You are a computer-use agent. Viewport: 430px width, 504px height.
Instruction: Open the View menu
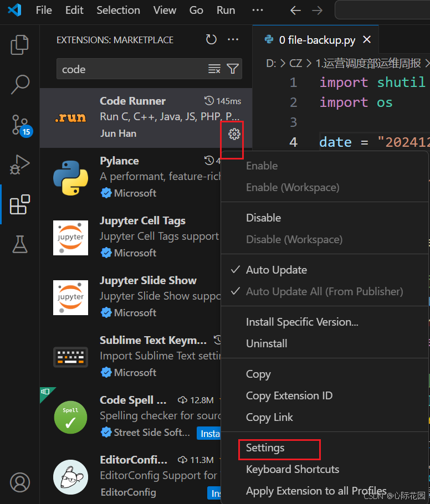(165, 11)
